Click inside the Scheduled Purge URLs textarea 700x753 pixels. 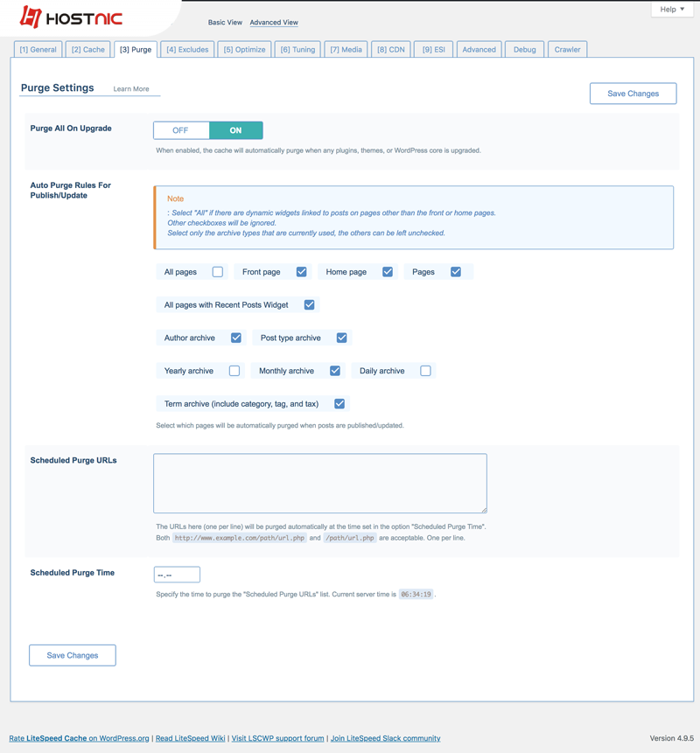point(319,483)
